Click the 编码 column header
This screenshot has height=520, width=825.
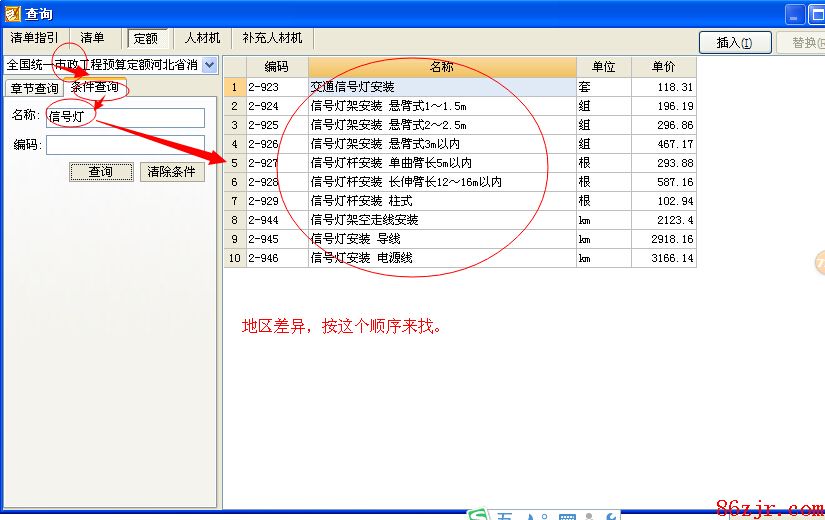[x=276, y=67]
